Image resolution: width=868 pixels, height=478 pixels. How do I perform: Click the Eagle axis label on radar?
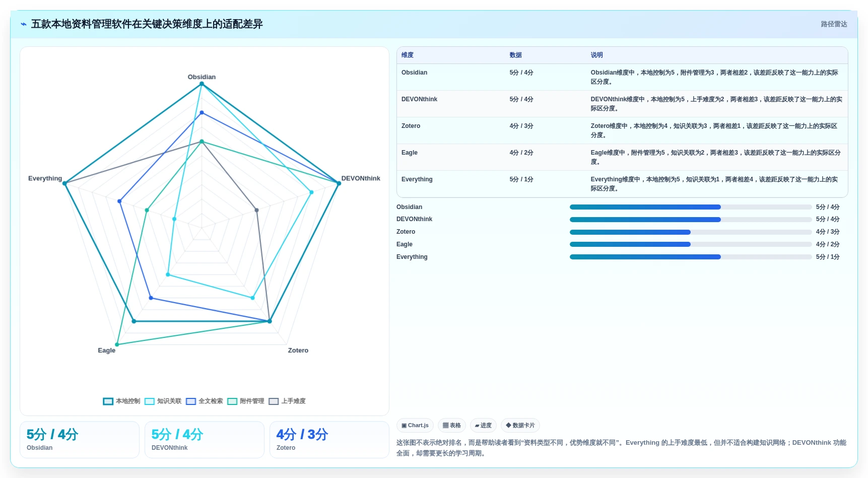[107, 351]
